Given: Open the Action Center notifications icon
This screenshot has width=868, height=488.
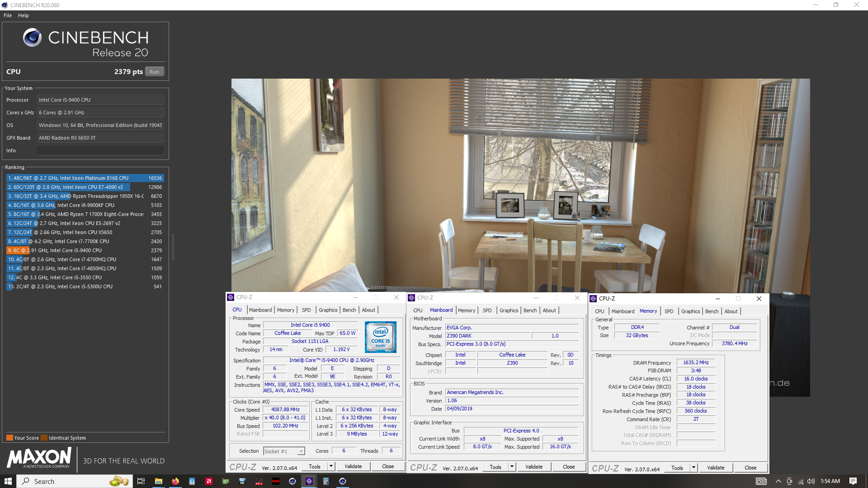Looking at the screenshot, I should coord(853,481).
